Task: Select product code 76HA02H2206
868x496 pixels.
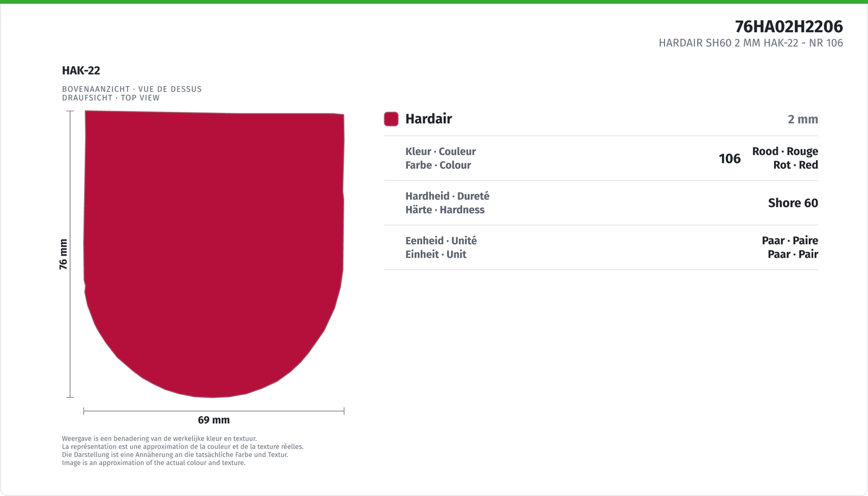Action: tap(789, 27)
